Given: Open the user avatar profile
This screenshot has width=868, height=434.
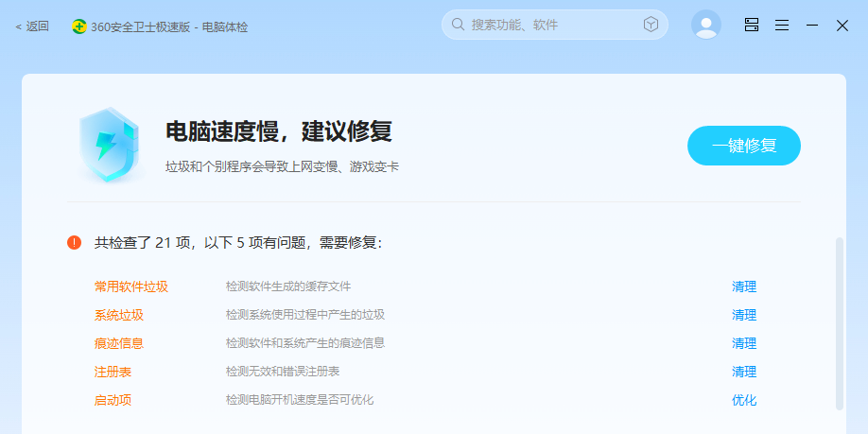Looking at the screenshot, I should pyautogui.click(x=705, y=26).
